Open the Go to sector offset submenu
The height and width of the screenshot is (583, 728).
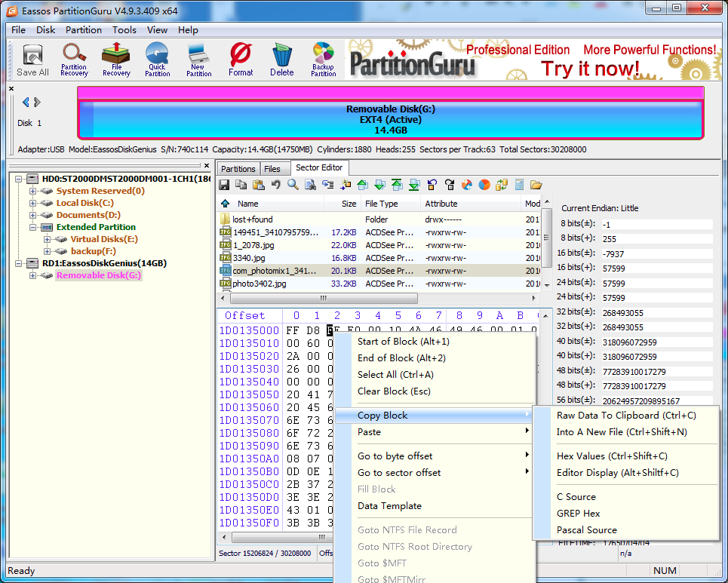435,473
